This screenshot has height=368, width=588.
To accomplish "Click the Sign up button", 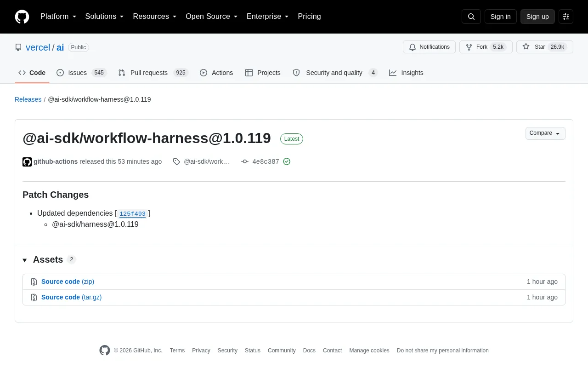I will 537,17.
